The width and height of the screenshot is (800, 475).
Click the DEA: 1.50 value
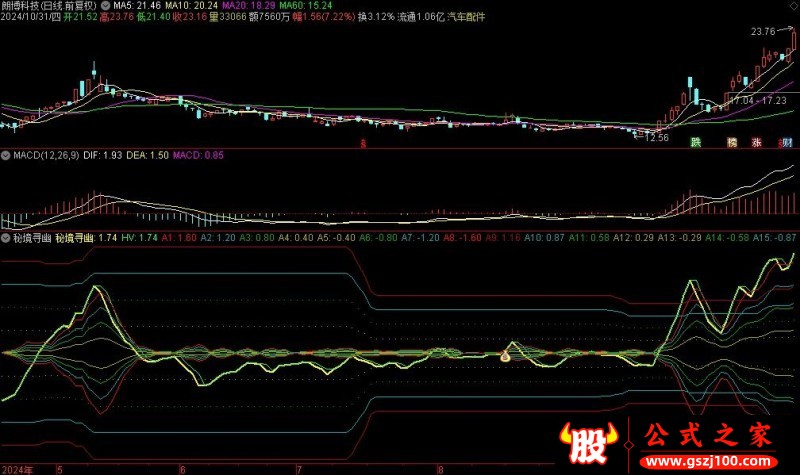coord(147,155)
